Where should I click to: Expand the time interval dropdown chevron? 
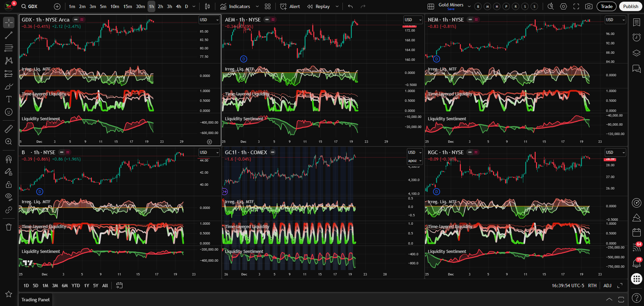[x=194, y=6]
